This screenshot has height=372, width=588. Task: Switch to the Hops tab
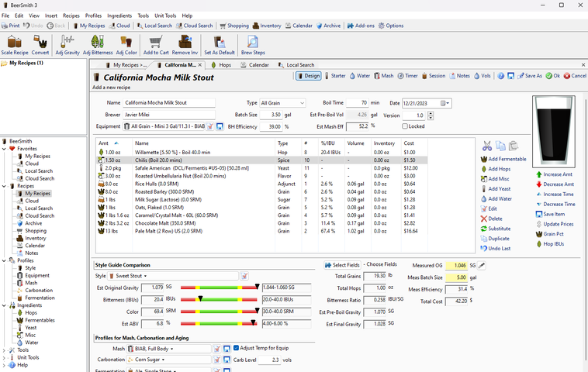(x=221, y=65)
